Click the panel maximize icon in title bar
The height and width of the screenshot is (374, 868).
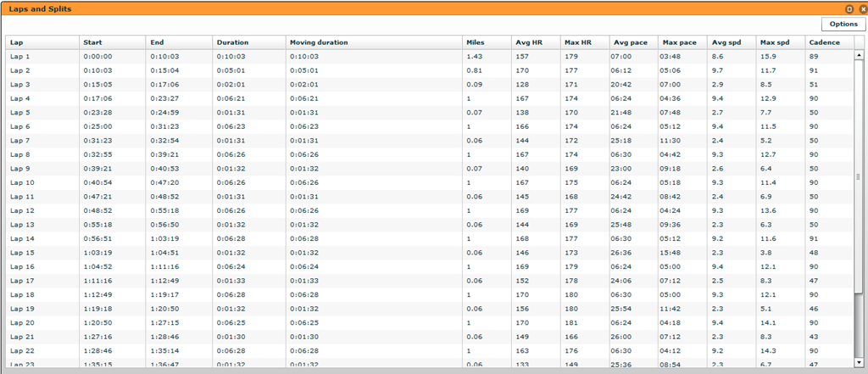click(x=849, y=9)
